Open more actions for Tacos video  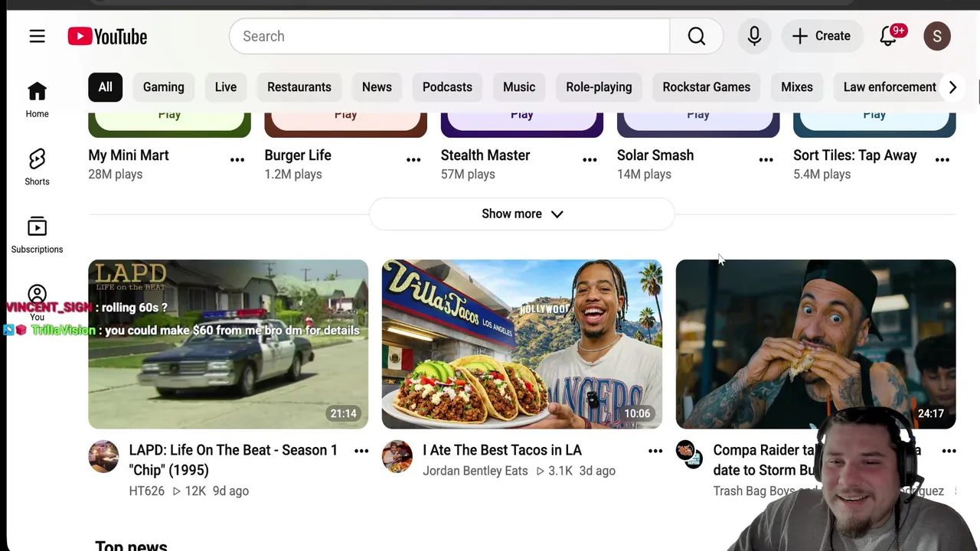click(x=655, y=451)
